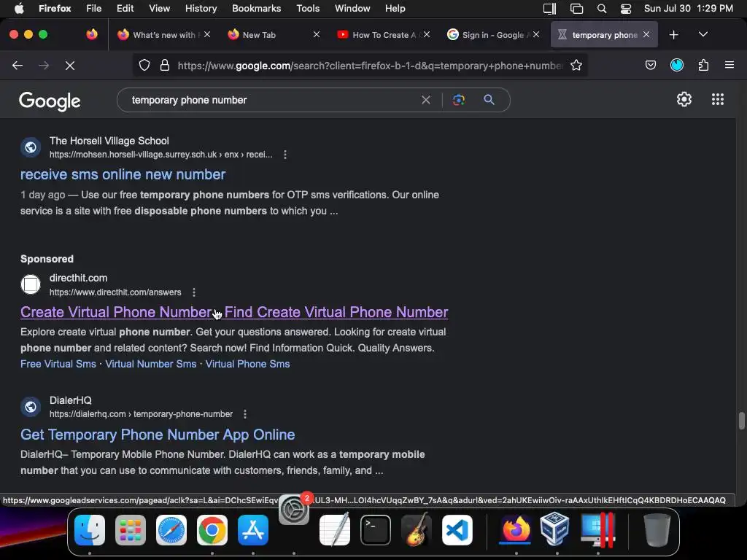
Task: Open the Tools menu
Action: pyautogui.click(x=308, y=9)
